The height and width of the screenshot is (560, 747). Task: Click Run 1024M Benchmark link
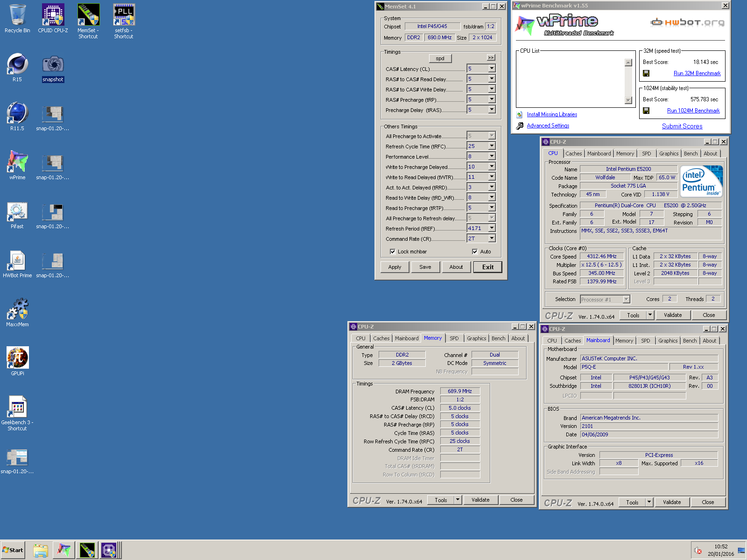[693, 111]
